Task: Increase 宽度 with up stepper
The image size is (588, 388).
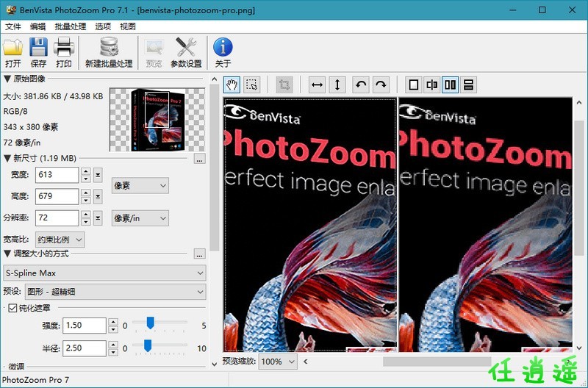Action: coord(86,171)
